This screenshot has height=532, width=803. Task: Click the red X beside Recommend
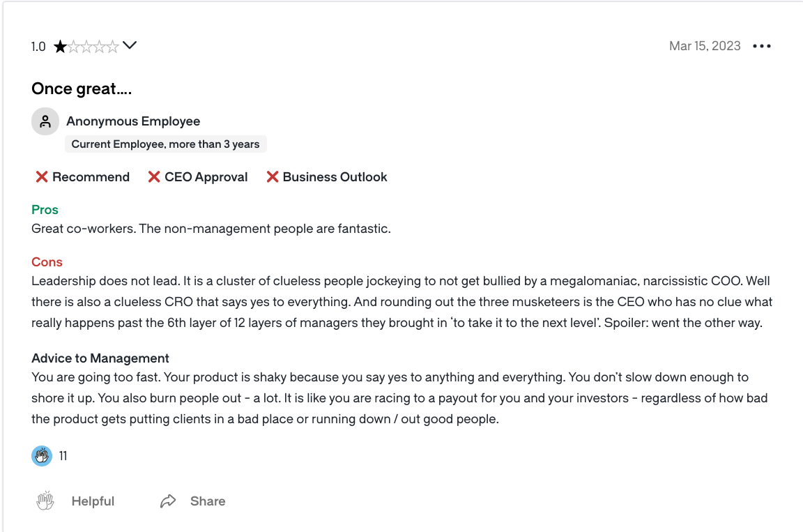[x=42, y=177]
